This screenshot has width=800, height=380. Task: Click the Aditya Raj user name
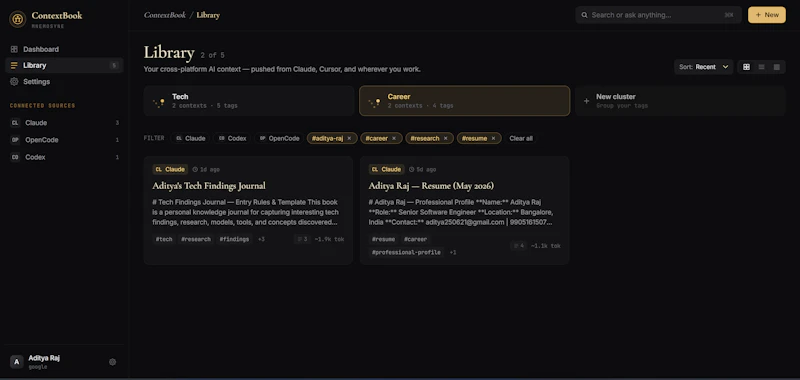[x=44, y=358]
